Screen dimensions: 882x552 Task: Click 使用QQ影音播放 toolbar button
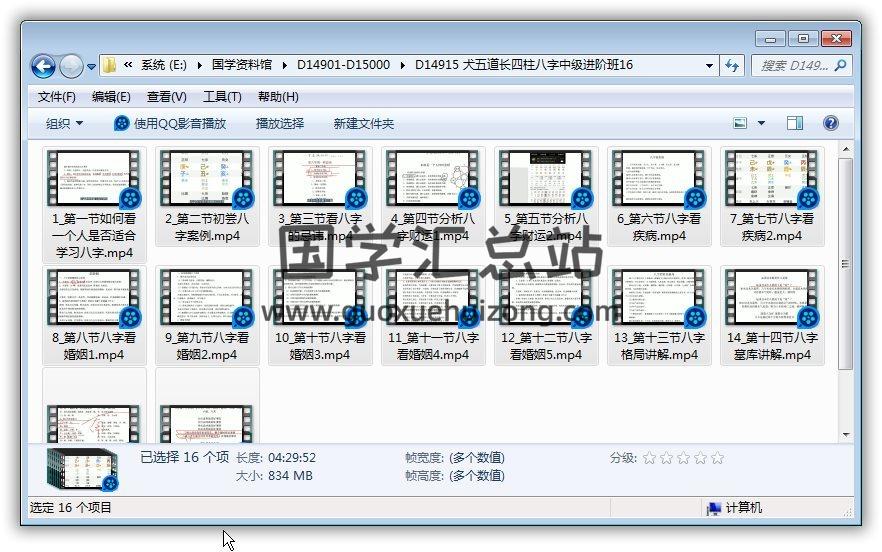tap(170, 123)
